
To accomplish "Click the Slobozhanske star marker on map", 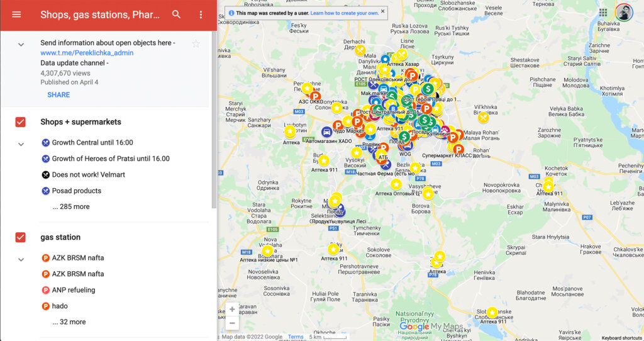I will pos(492,313).
